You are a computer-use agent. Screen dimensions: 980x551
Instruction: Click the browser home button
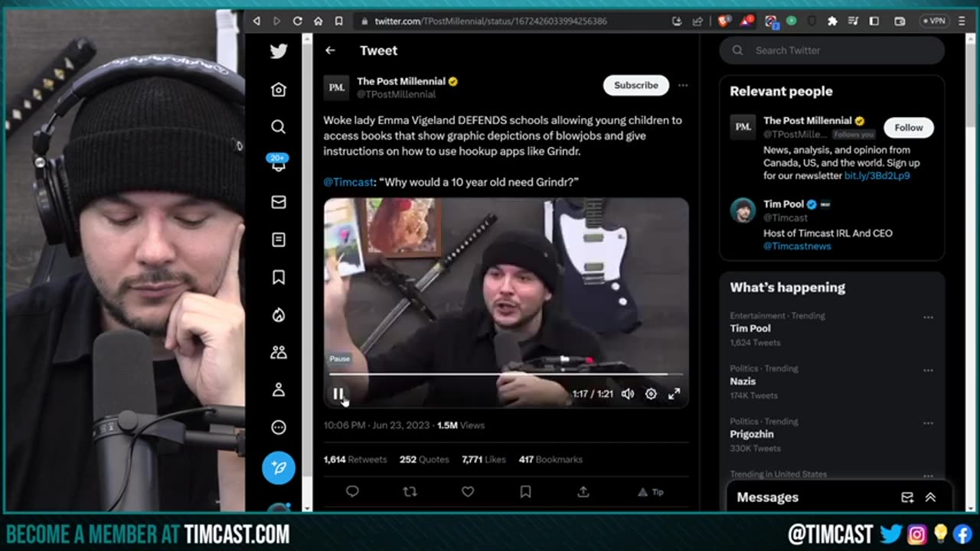318,21
